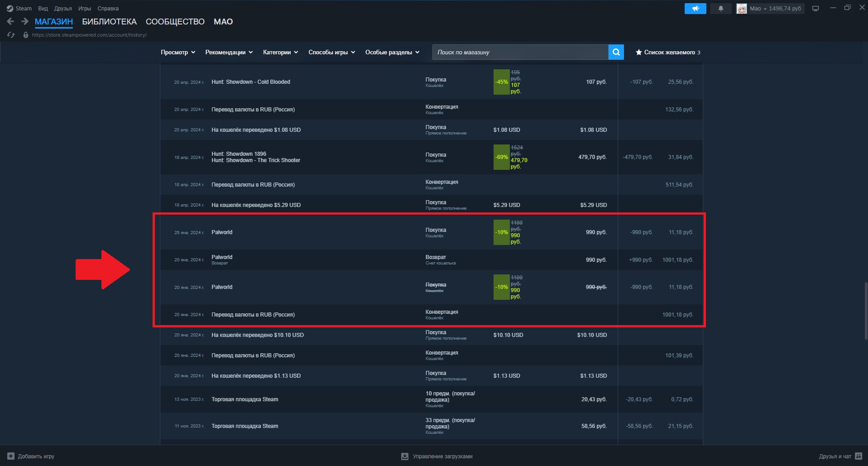Select 'На кошелёк переведено $1.08 USD'

click(256, 130)
